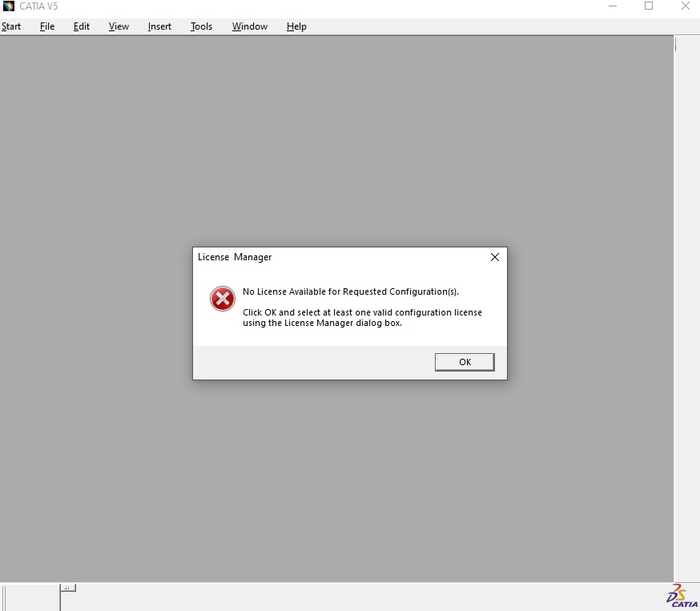Close the CATIA V5 main window
The width and height of the screenshot is (700, 611).
[x=686, y=6]
